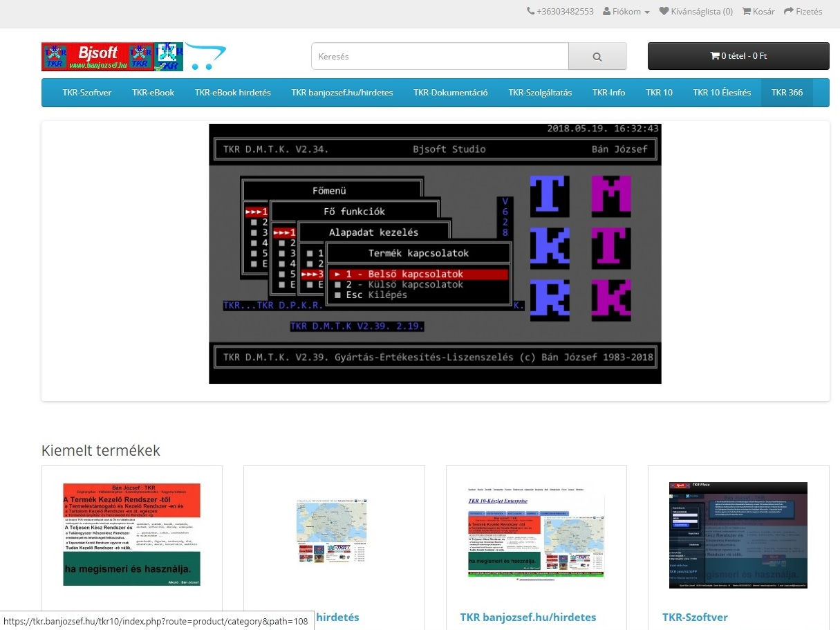840x630 pixels.
Task: Click the blue shopping cart logo icon
Action: pyautogui.click(x=205, y=57)
